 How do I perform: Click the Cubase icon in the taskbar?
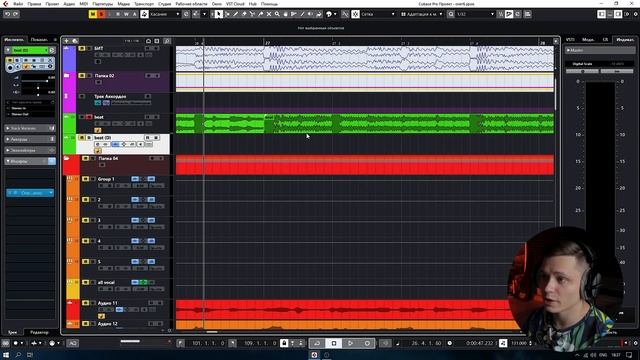(314, 355)
